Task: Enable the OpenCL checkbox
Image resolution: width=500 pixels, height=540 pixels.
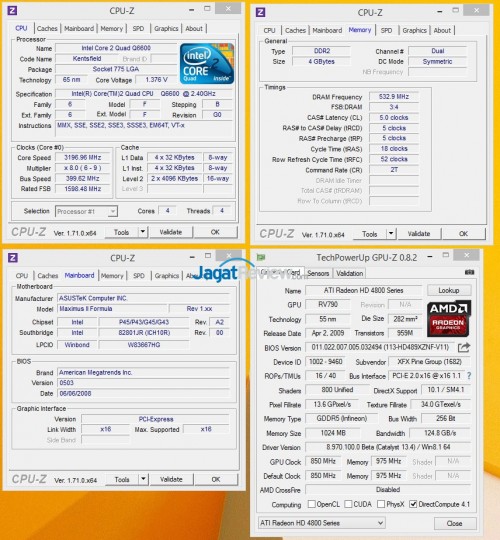Action: (312, 504)
